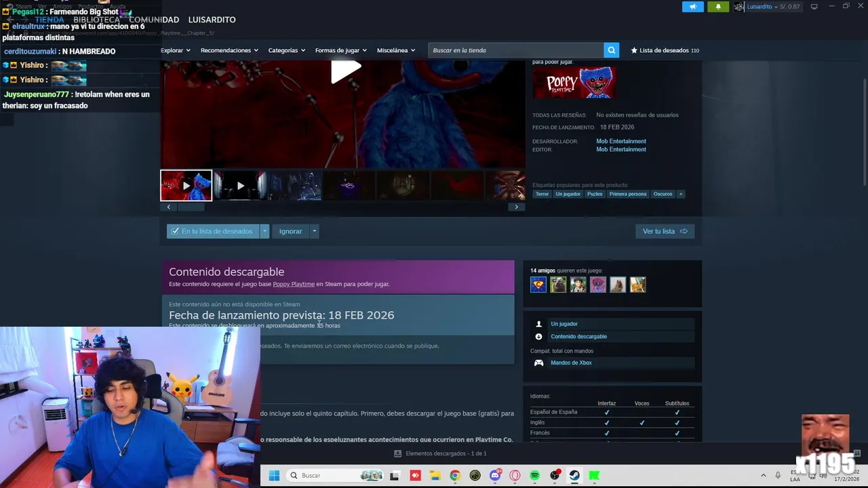Open Google Chrome from the taskbar
Viewport: 868px width, 488px height.
click(455, 476)
